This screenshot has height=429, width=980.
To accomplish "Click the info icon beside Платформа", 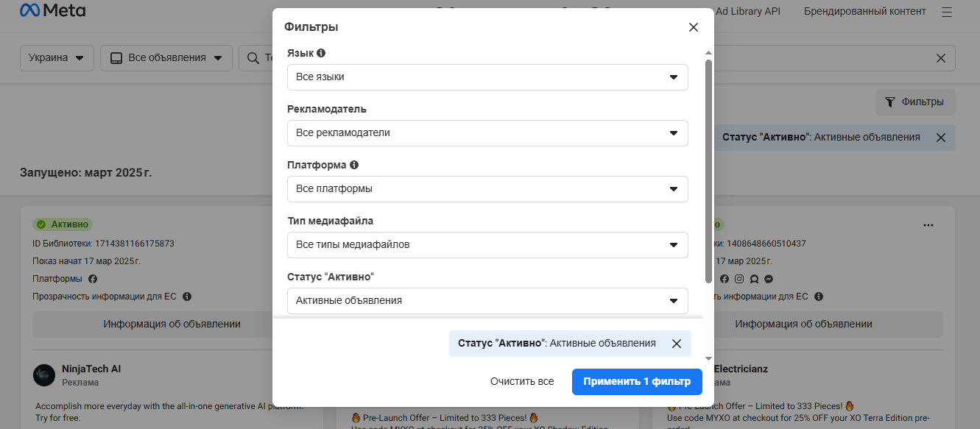I will (x=354, y=165).
